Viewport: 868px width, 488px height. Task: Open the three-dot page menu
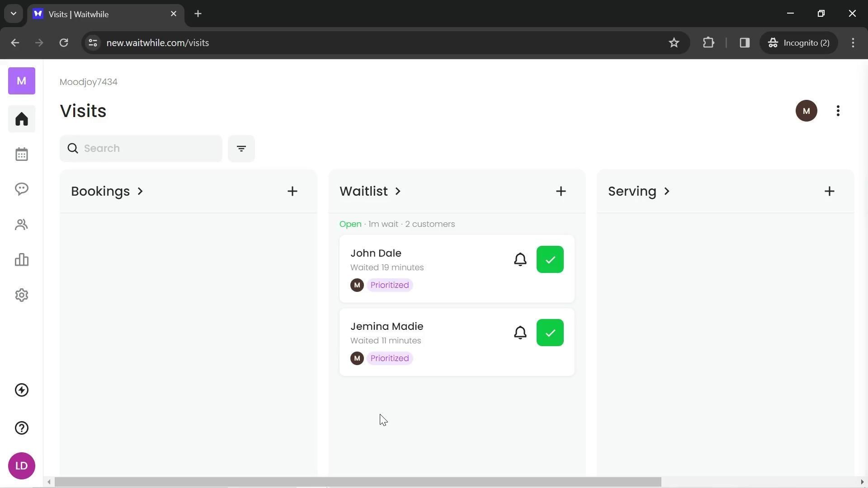[838, 111]
